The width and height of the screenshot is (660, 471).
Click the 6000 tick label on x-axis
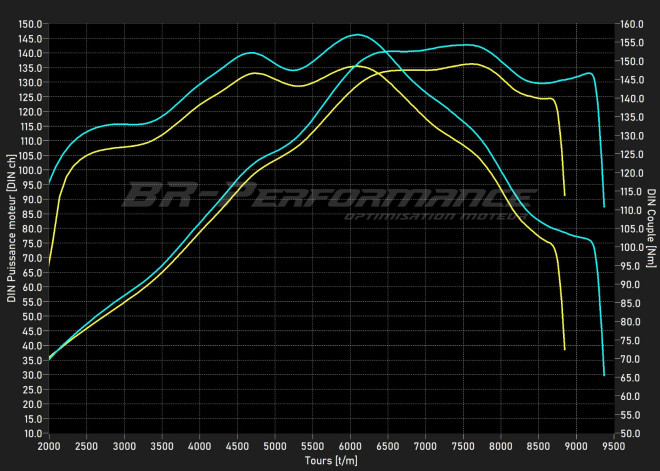[350, 446]
